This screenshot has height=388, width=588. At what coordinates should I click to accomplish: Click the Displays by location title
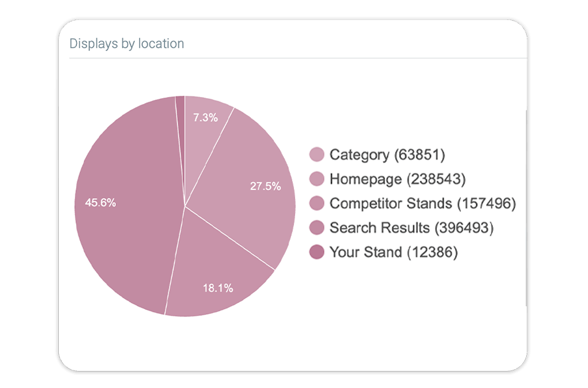click(126, 44)
